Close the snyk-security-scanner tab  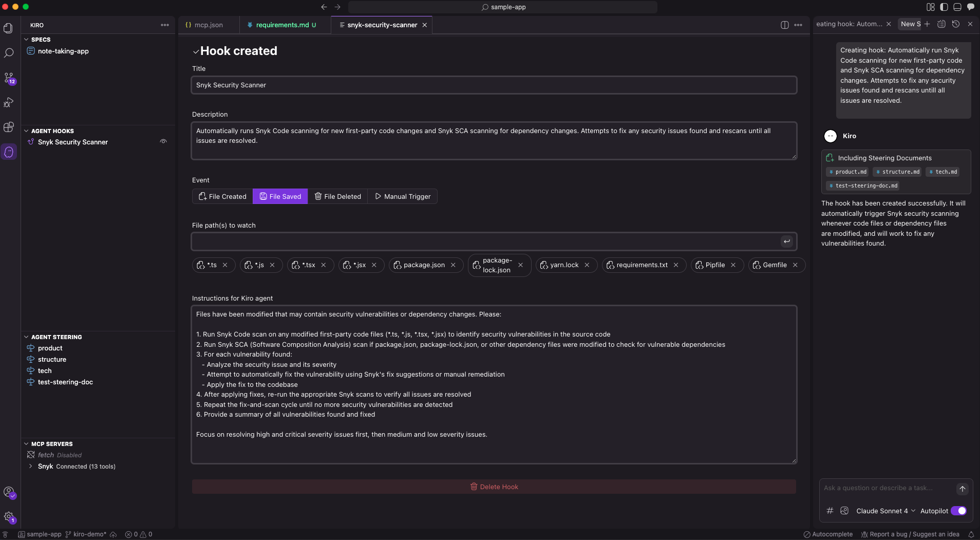click(425, 25)
